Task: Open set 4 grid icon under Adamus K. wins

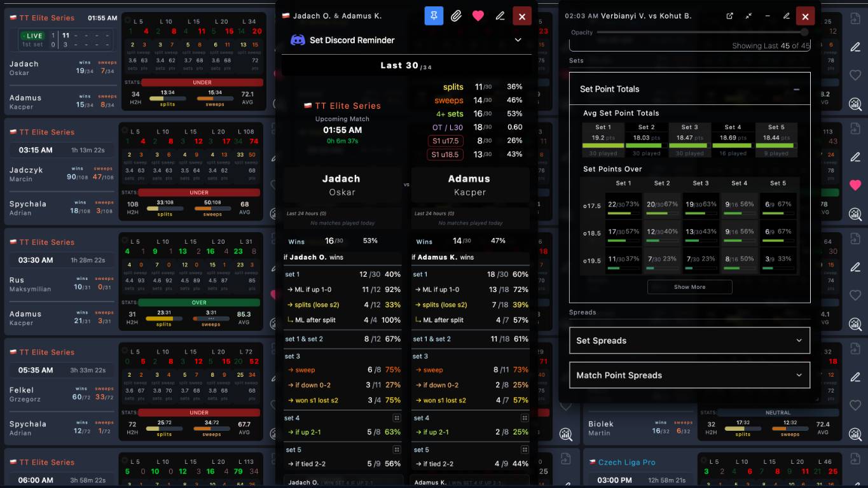Action: (x=525, y=418)
